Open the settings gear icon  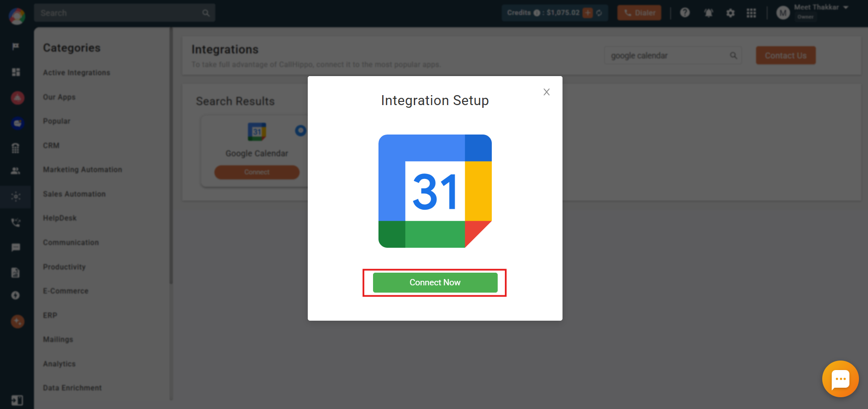click(730, 13)
